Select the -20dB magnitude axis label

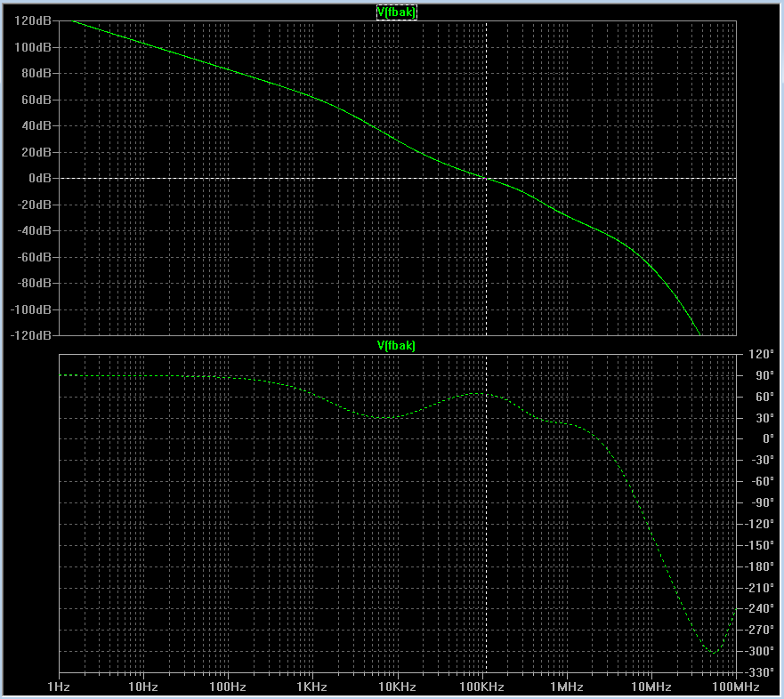(x=34, y=205)
